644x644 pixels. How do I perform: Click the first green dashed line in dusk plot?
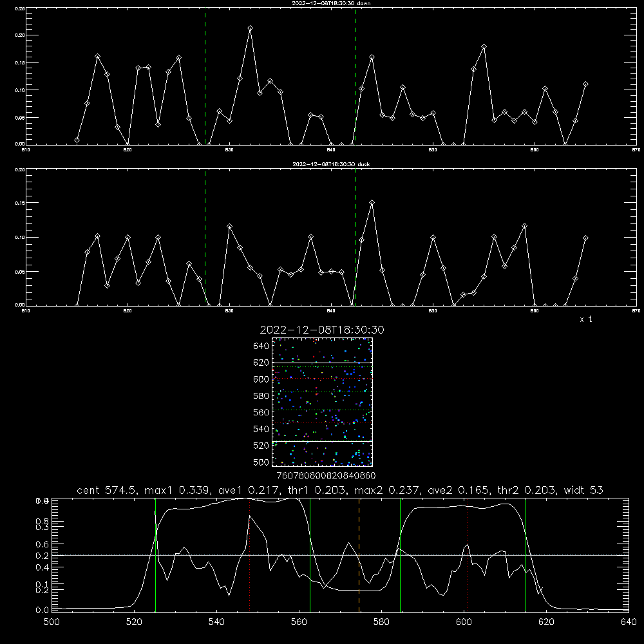pos(205,237)
